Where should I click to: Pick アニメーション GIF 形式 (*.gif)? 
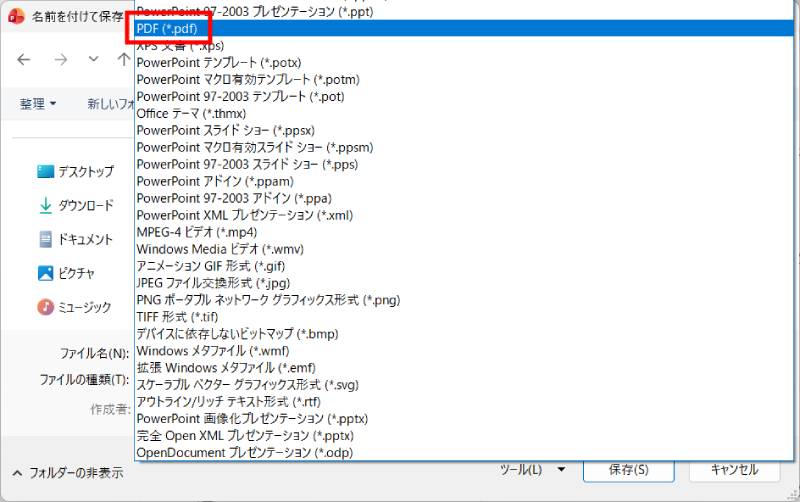click(464, 266)
